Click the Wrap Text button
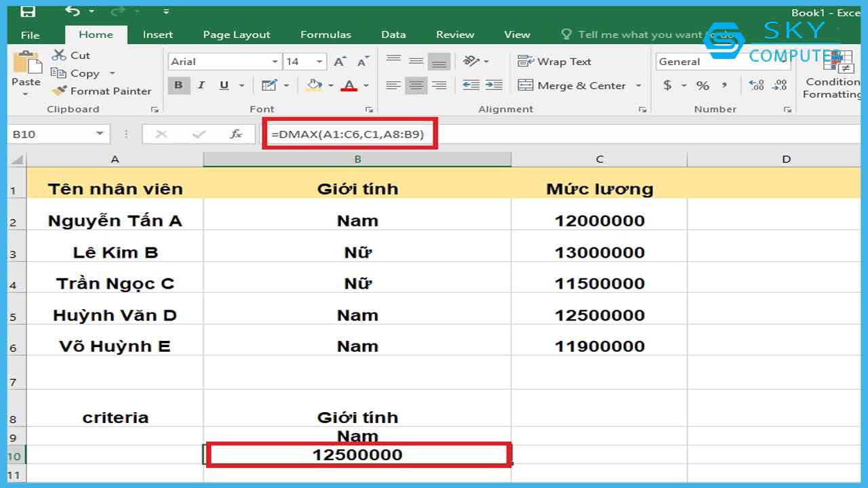The width and height of the screenshot is (868, 488). (x=555, y=62)
